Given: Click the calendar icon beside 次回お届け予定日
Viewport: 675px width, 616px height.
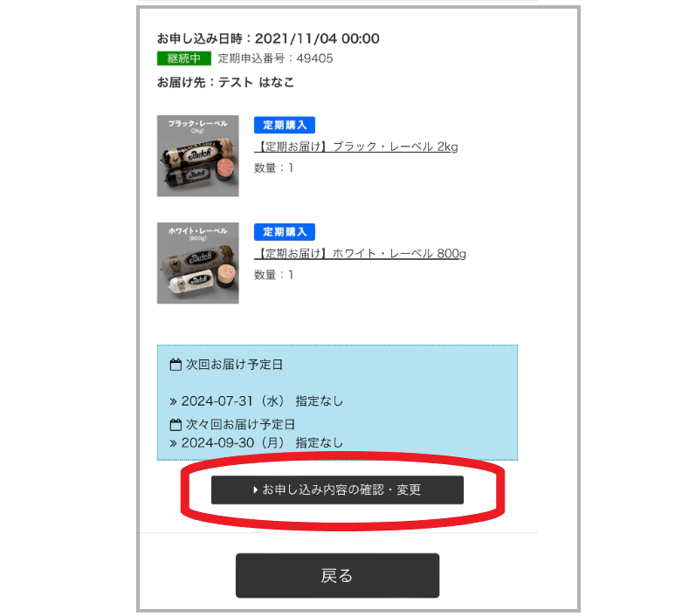Looking at the screenshot, I should 176,365.
